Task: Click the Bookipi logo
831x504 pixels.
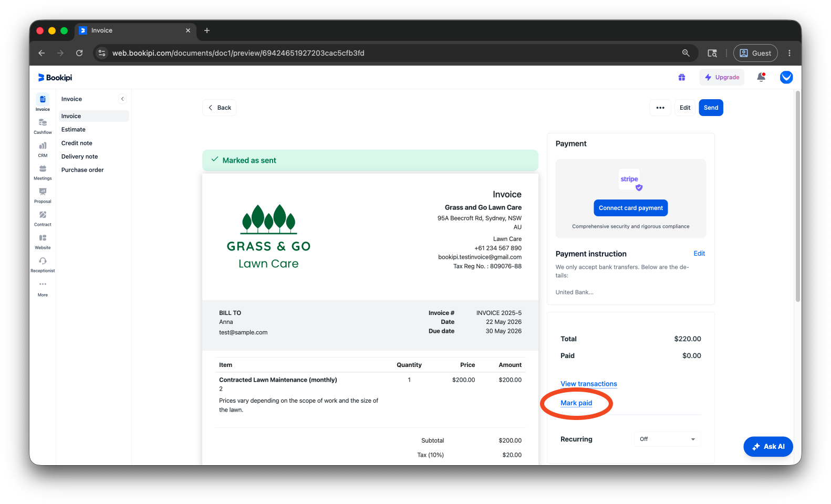Action: tap(55, 78)
